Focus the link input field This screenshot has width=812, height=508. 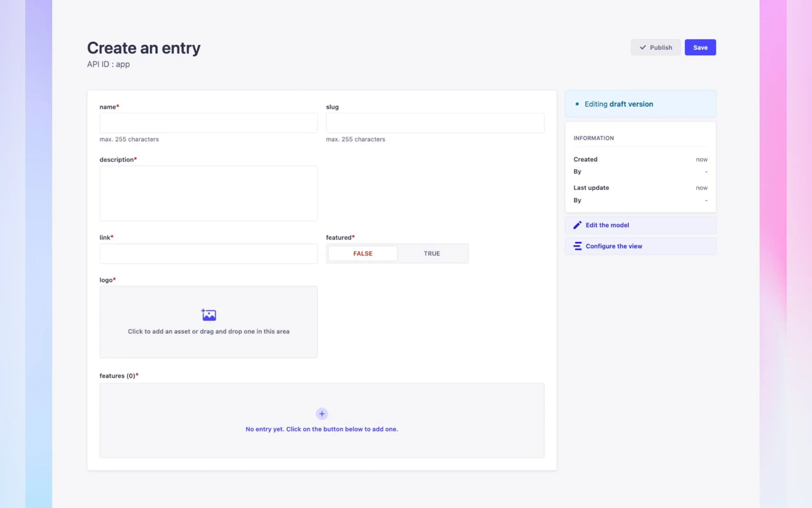tap(208, 254)
